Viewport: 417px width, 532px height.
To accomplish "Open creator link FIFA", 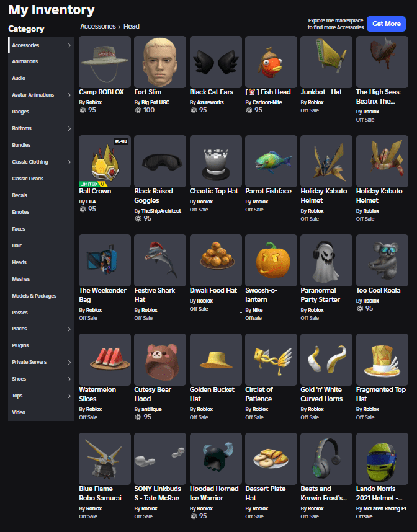I will (91, 202).
